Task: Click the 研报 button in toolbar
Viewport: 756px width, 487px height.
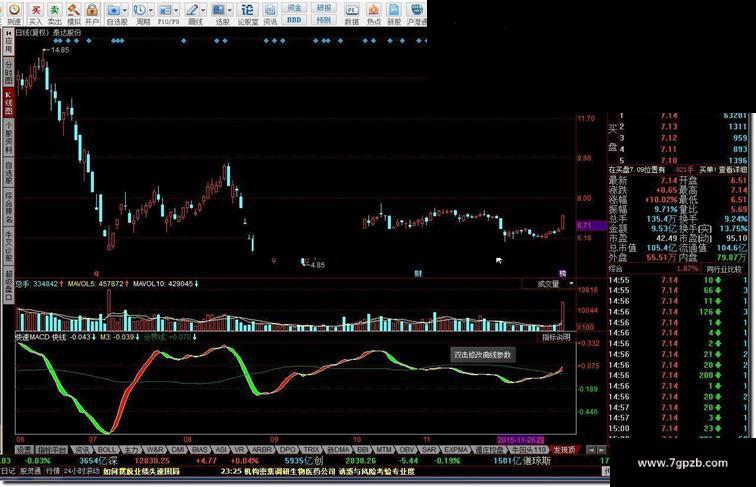Action: pos(324,8)
